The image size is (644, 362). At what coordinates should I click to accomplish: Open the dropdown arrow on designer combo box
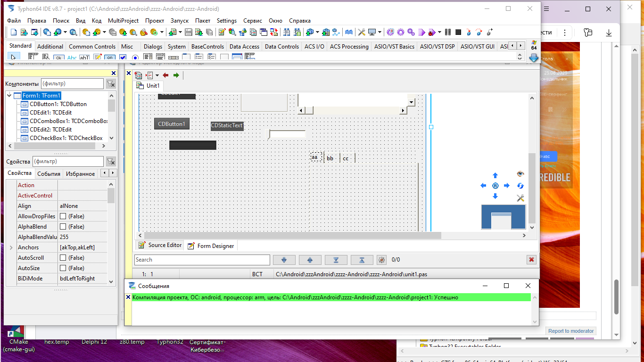(411, 102)
